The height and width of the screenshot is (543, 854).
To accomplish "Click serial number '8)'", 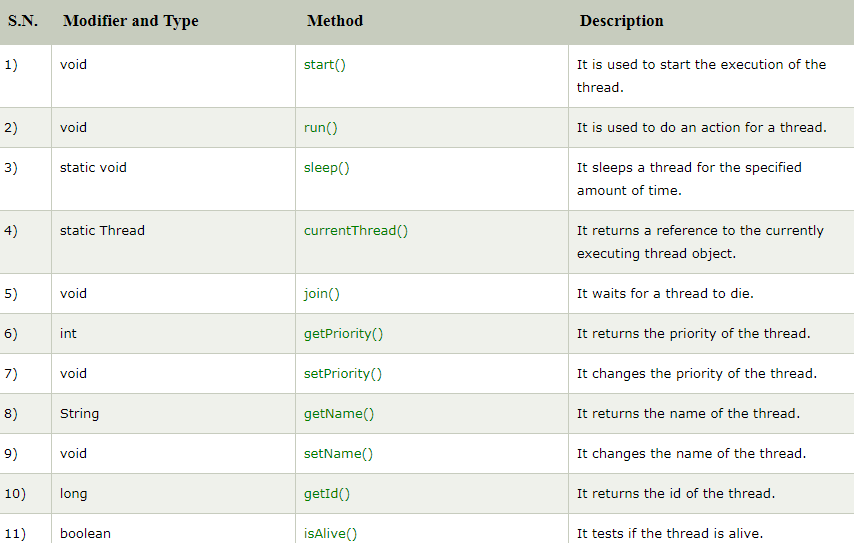I will (x=11, y=414).
